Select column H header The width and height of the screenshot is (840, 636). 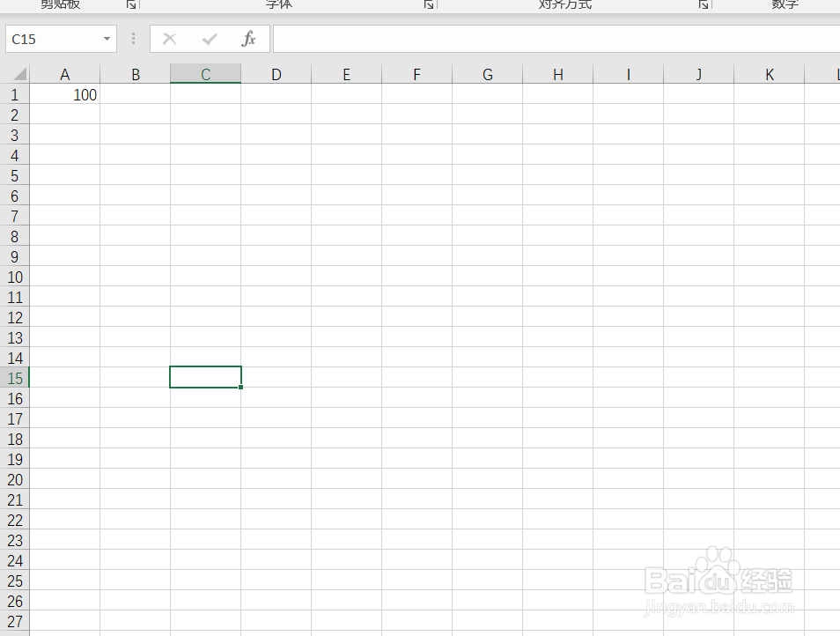557,74
